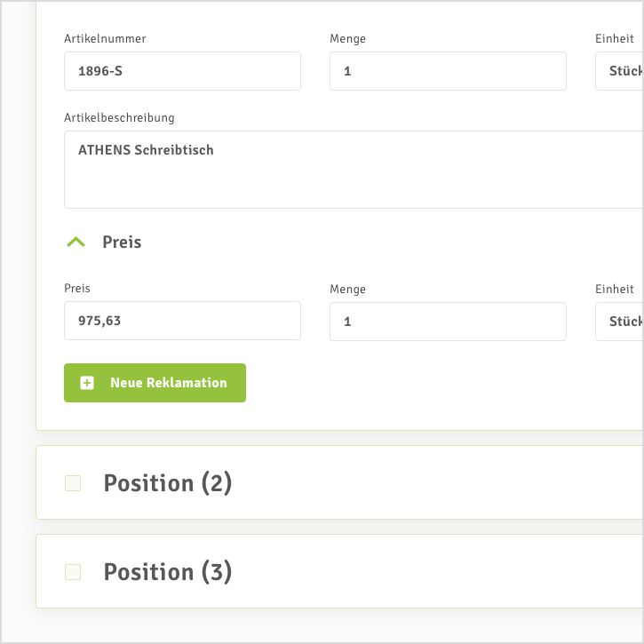644x644 pixels.
Task: Tick the Position (3) checkbox
Action: (x=73, y=572)
